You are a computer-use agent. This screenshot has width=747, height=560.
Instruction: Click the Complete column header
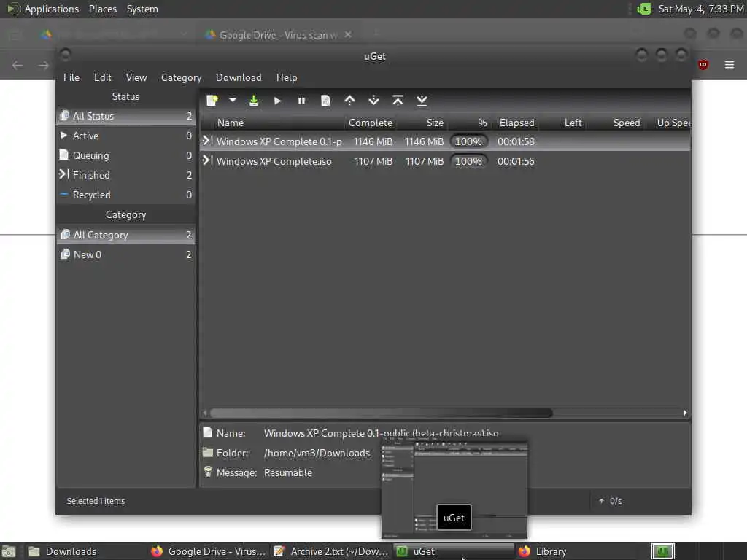pos(371,122)
